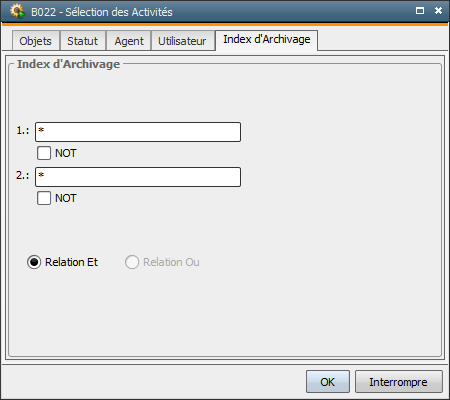This screenshot has width=450, height=400.
Task: Click the Index d'Archivage group heading
Action: coord(68,64)
